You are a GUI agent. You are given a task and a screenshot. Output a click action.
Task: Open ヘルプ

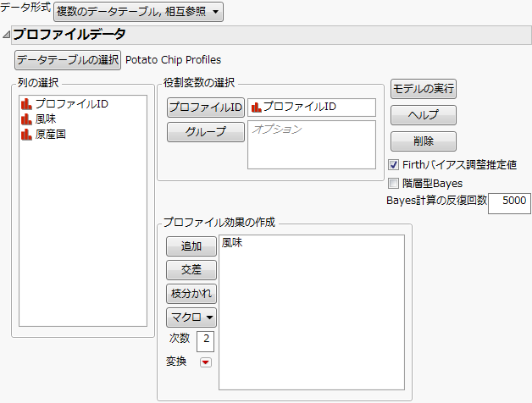(424, 115)
